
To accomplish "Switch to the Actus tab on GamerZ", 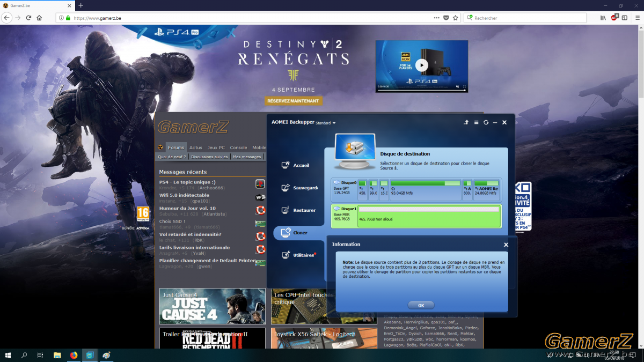I will (x=196, y=147).
